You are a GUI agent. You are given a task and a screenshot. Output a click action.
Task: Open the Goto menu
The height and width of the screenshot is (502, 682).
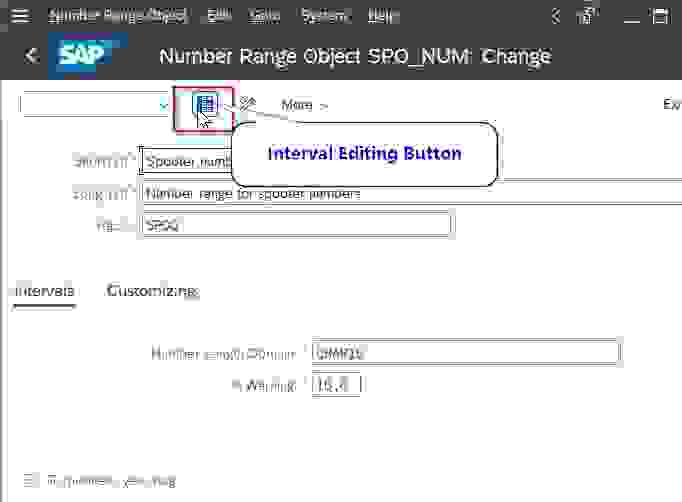coord(265,16)
